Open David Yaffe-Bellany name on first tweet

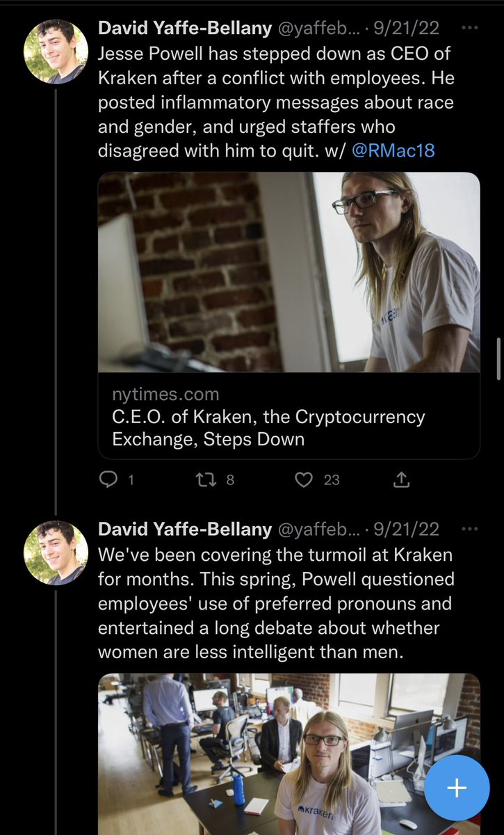click(x=185, y=29)
